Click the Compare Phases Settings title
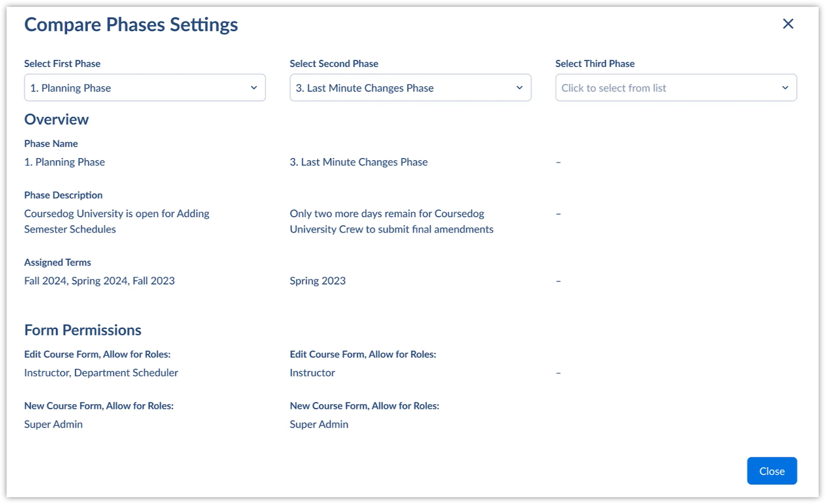This screenshot has width=829, height=504. [x=131, y=24]
